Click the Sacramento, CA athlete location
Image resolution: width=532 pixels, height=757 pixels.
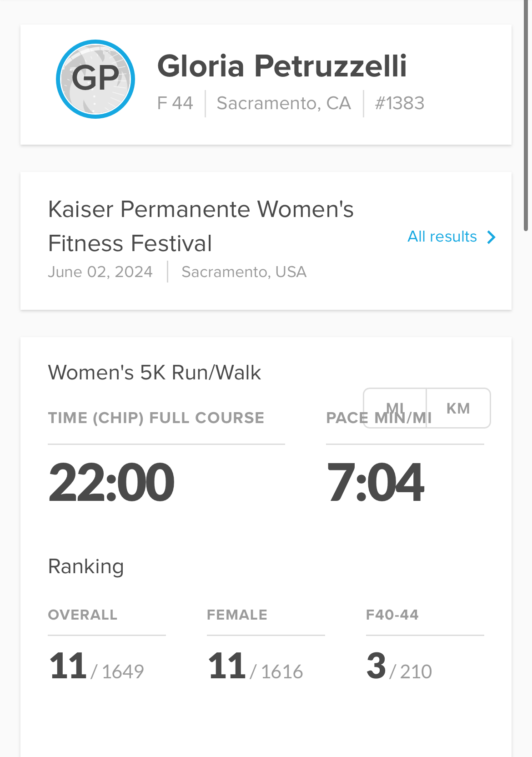tap(284, 103)
